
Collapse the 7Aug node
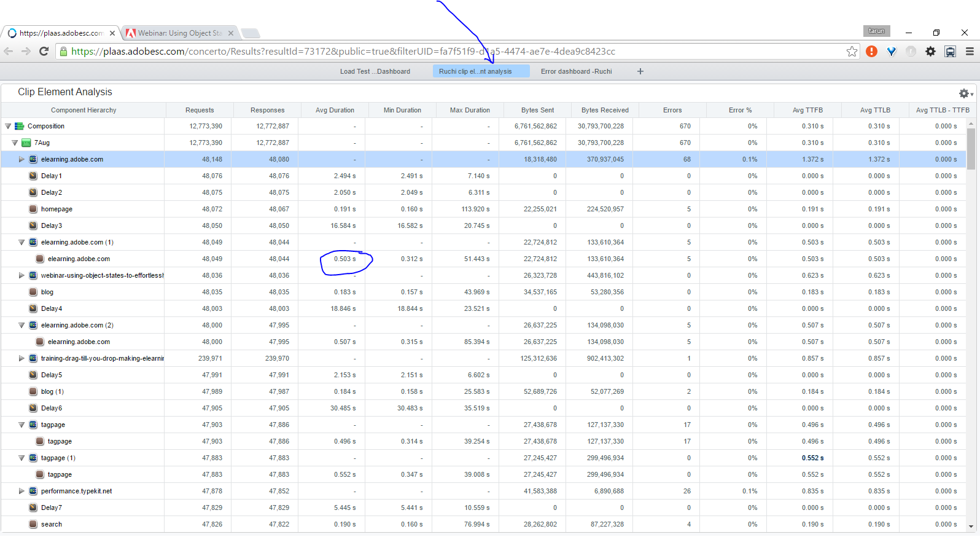coord(15,143)
